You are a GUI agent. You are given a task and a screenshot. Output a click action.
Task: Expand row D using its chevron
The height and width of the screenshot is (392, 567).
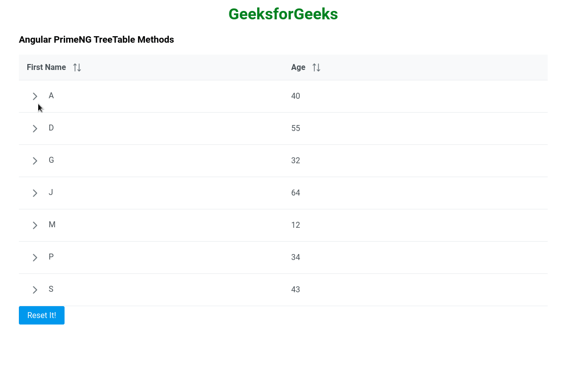35,129
